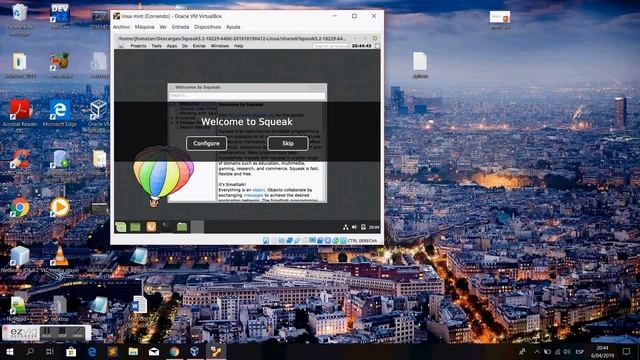640x360 pixels.
Task: Open Edge from the Windows taskbar
Action: pos(92,351)
